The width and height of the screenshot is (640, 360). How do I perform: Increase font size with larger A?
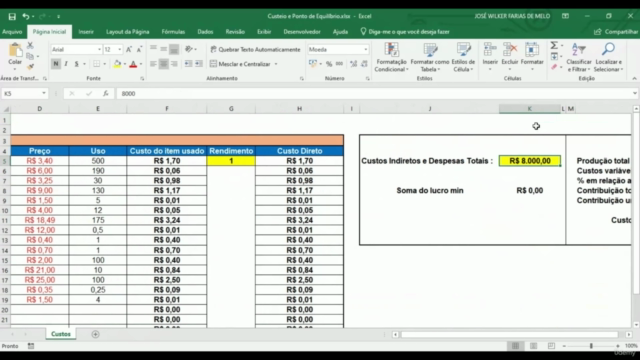[x=129, y=49]
